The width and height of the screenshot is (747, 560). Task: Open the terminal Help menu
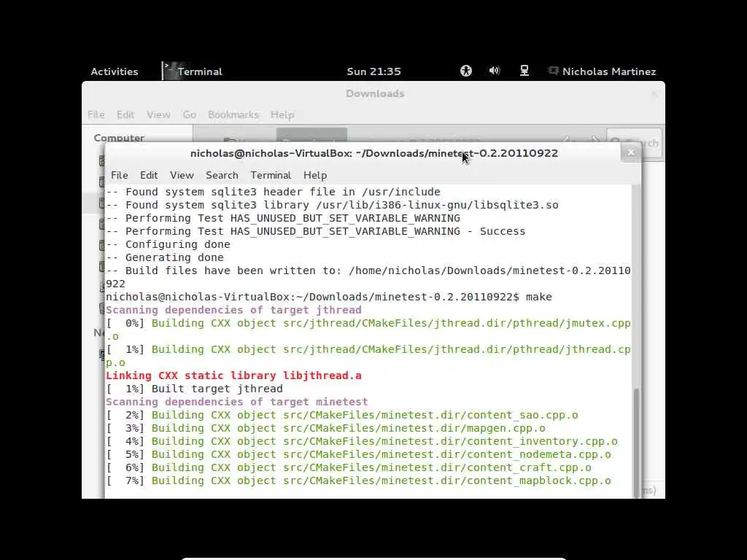(x=315, y=175)
